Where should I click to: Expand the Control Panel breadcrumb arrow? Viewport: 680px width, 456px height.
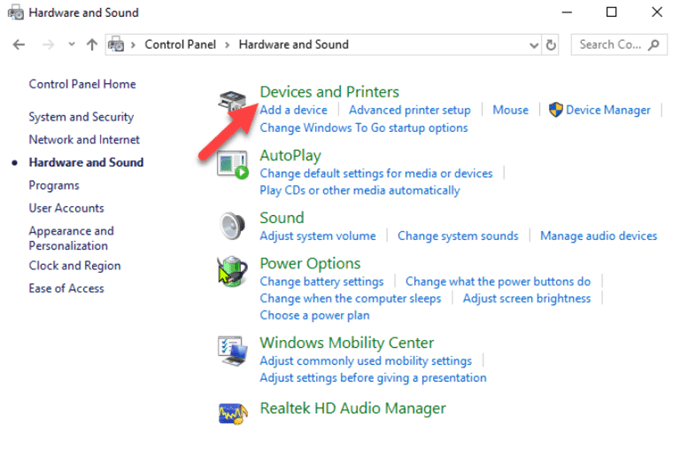tap(227, 45)
